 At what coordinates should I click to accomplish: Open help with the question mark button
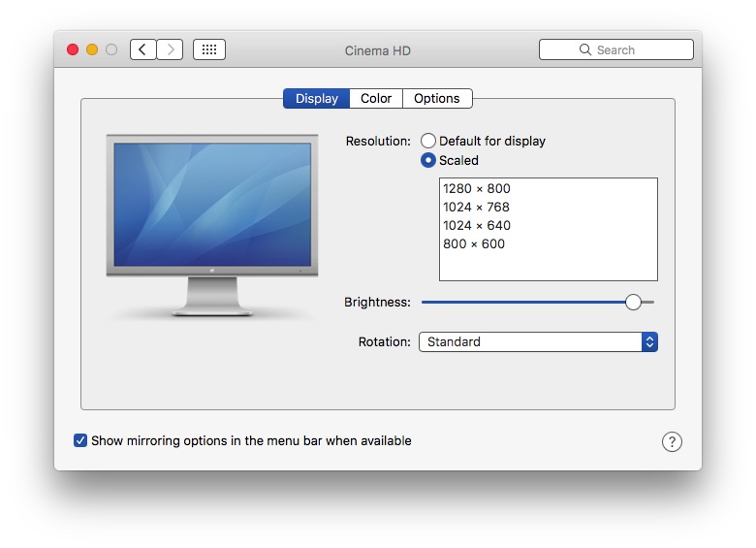coord(672,441)
